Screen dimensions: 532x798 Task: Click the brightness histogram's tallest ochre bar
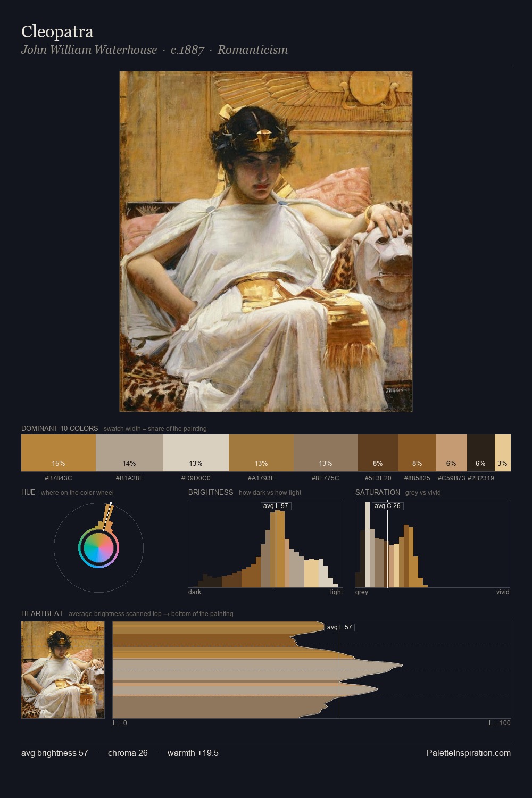click(x=277, y=550)
